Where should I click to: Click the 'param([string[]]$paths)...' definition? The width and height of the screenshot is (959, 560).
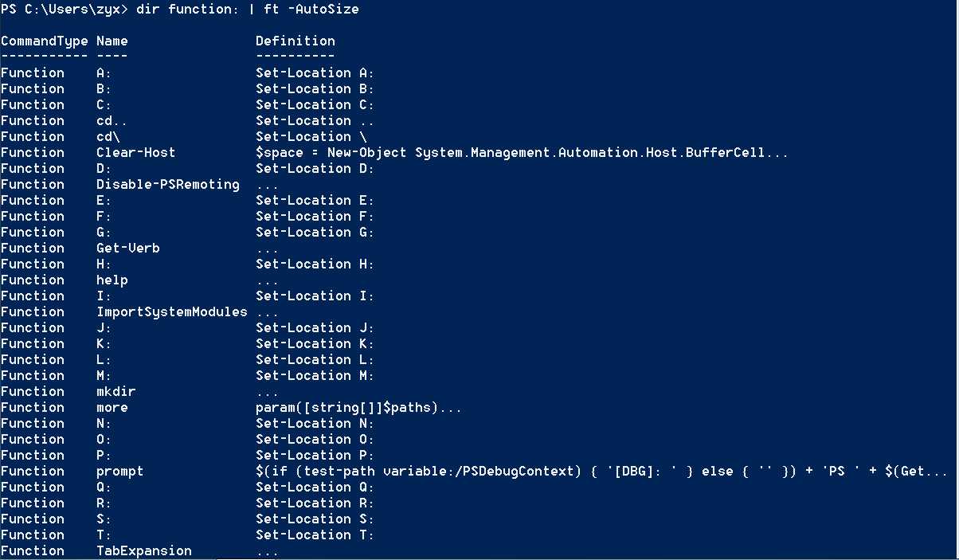click(359, 407)
